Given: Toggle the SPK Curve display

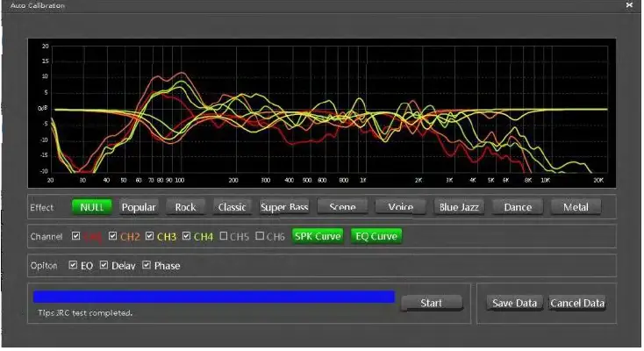Looking at the screenshot, I should [318, 236].
